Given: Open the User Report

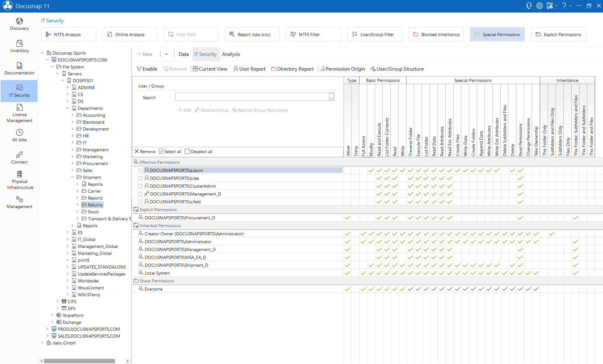Looking at the screenshot, I should [249, 69].
